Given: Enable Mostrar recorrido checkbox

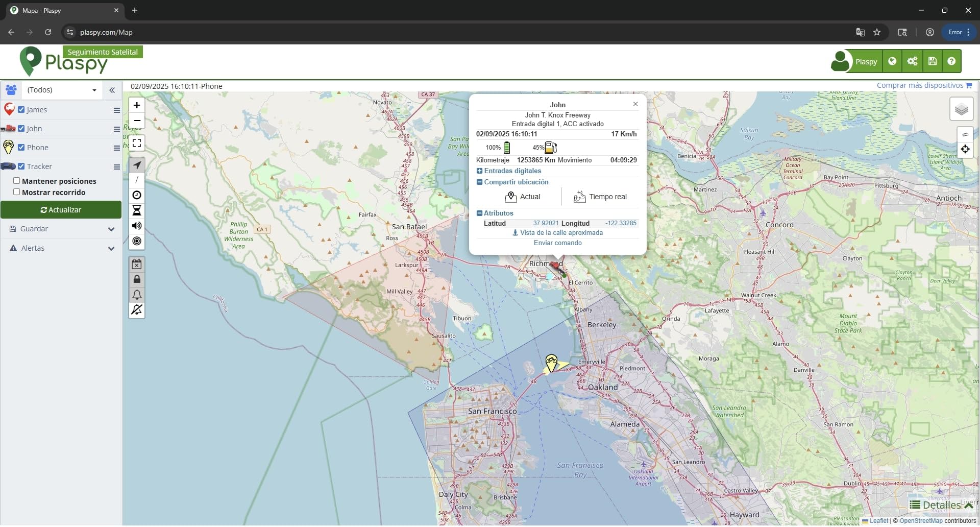Looking at the screenshot, I should point(17,191).
